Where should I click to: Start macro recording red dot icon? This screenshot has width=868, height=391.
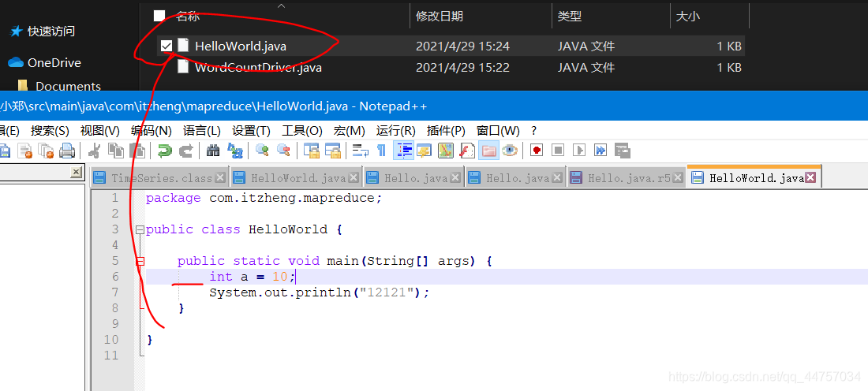point(537,151)
